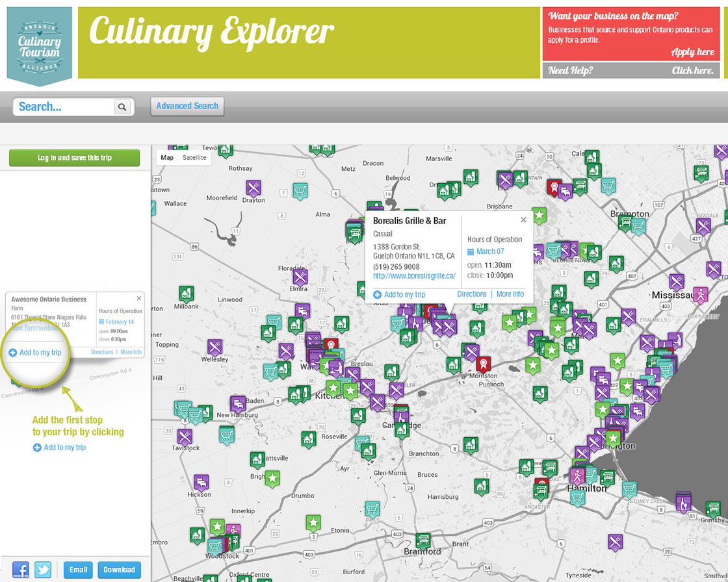
Task: Click the green farm marker near Marsville
Action: (471, 178)
